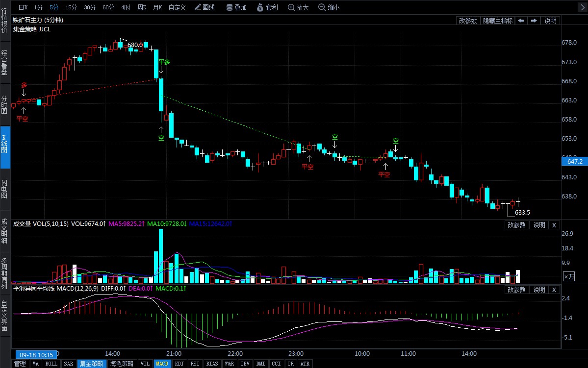Screen dimensions: 588x368
Task: Select 海龟策略 indicator tab
Action: click(122, 364)
